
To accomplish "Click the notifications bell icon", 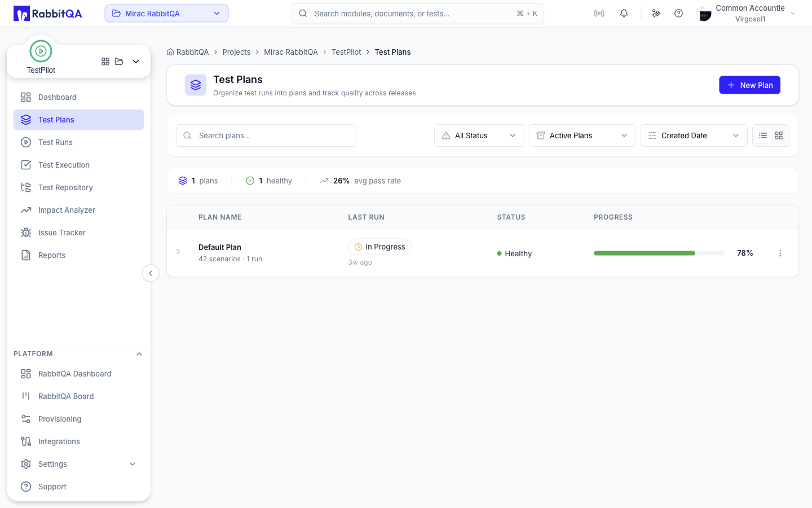I will 624,14.
